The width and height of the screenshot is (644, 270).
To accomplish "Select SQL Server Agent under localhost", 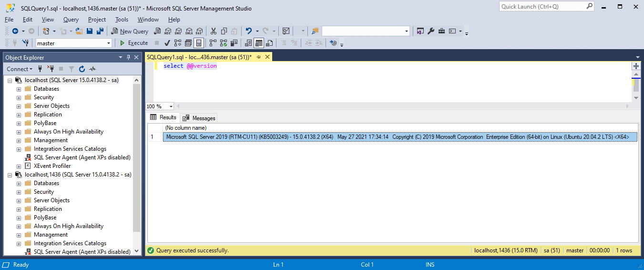I will (x=82, y=157).
